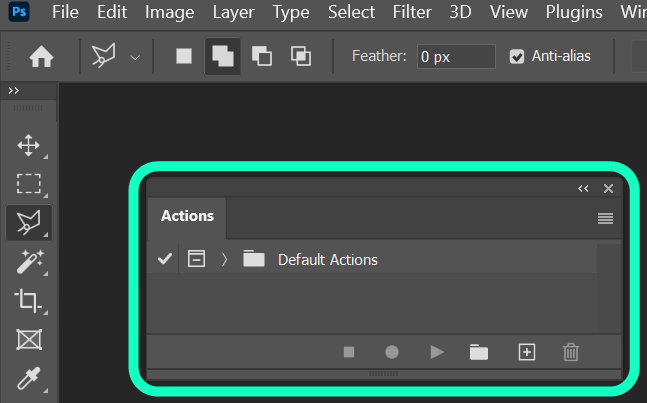647x403 pixels.
Task: Open the File menu
Action: [x=65, y=12]
